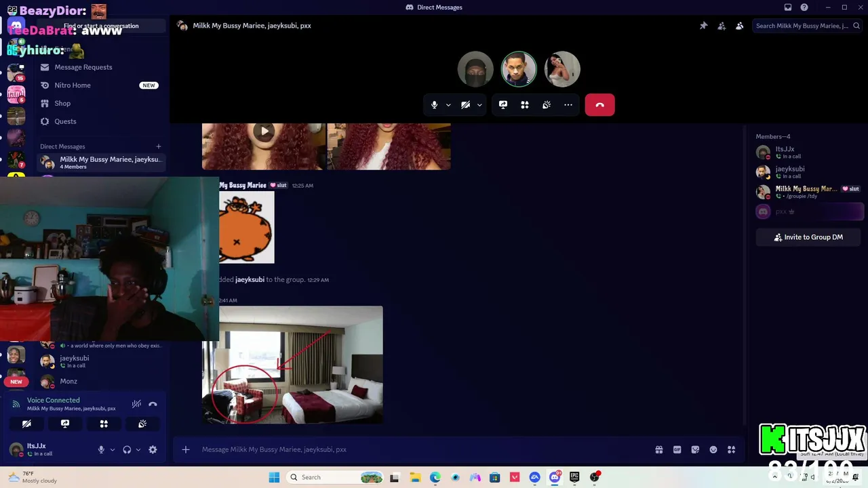Deafen audio with headphone icon
The height and width of the screenshot is (488, 868).
coord(127,449)
